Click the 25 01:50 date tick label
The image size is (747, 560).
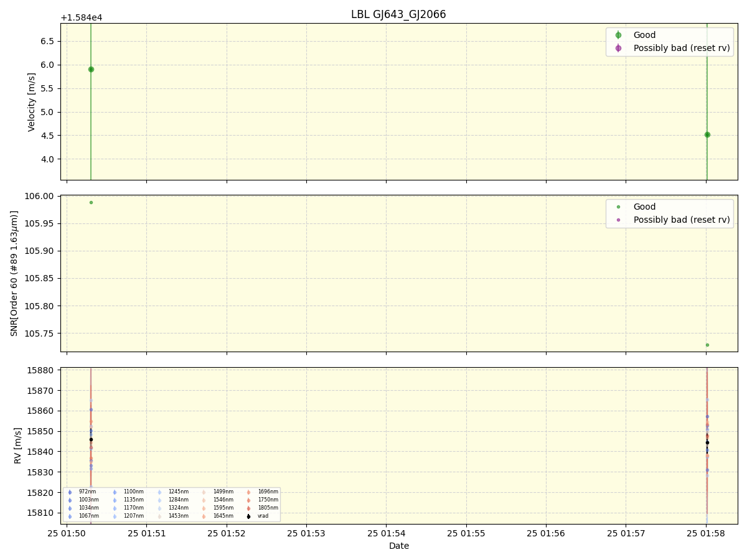67,533
